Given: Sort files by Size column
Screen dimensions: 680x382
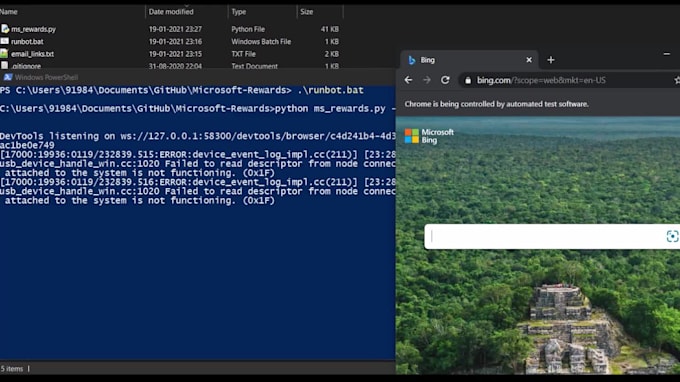Looking at the screenshot, I should point(307,12).
